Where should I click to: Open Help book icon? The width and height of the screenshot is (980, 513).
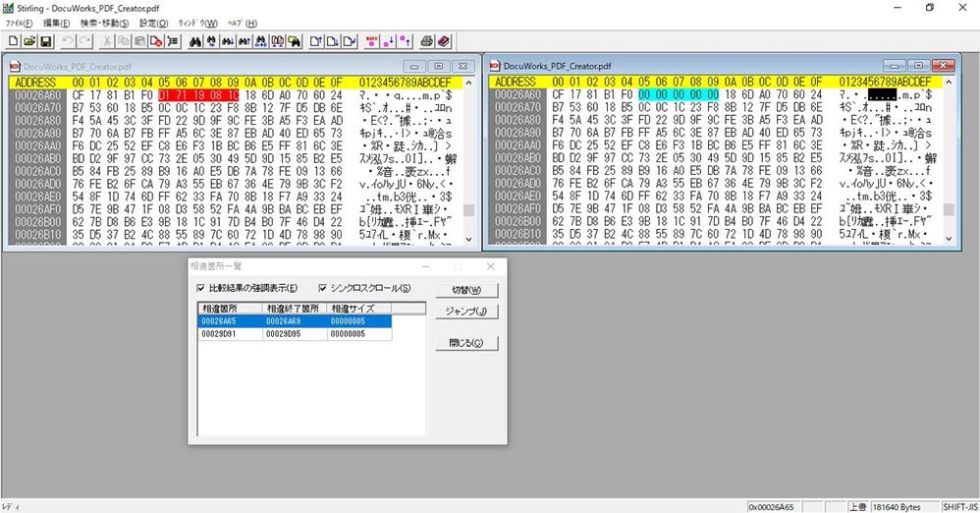tap(443, 41)
